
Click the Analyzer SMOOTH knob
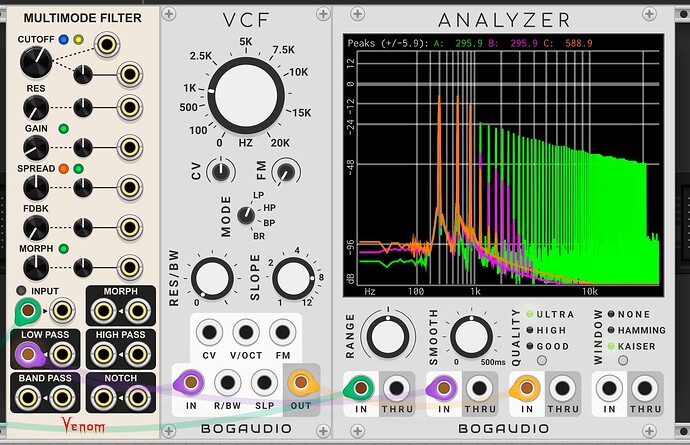471,333
